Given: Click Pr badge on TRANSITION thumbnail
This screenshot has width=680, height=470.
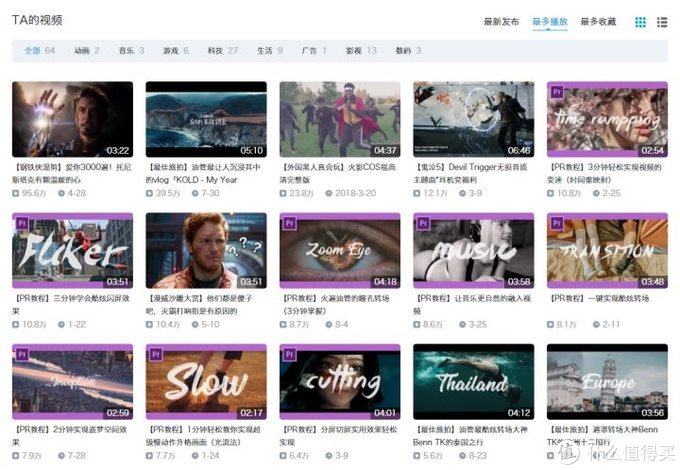Looking at the screenshot, I should point(556,223).
